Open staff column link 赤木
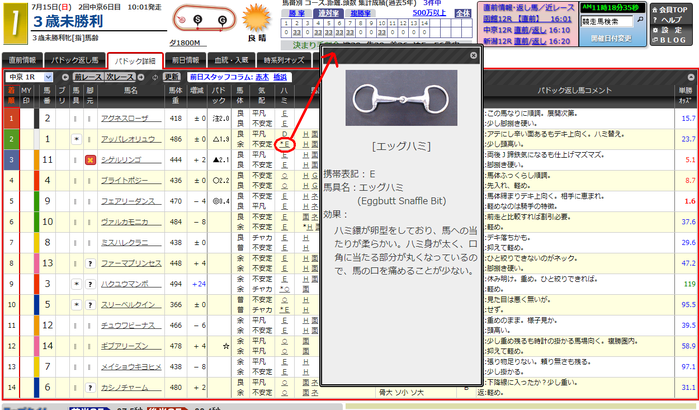The image size is (699, 410). pyautogui.click(x=262, y=77)
